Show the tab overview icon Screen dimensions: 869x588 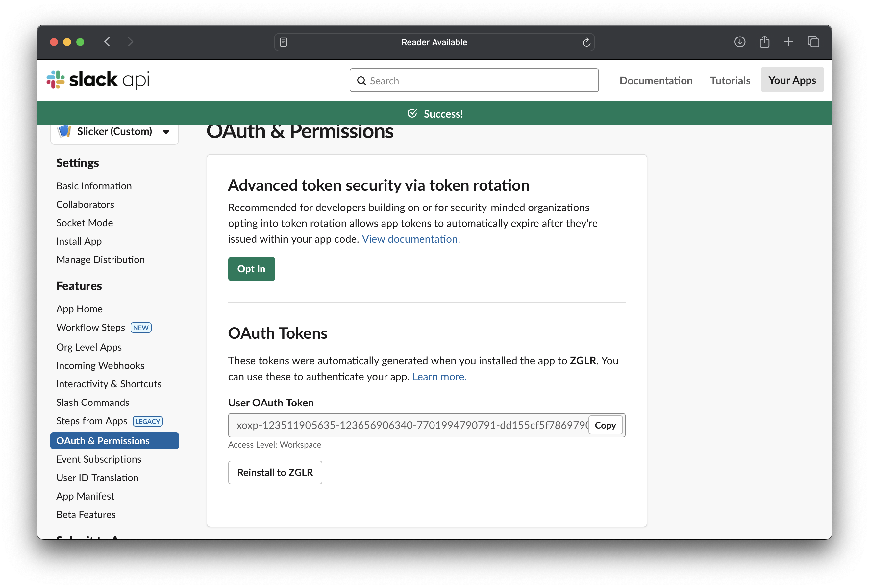coord(813,42)
